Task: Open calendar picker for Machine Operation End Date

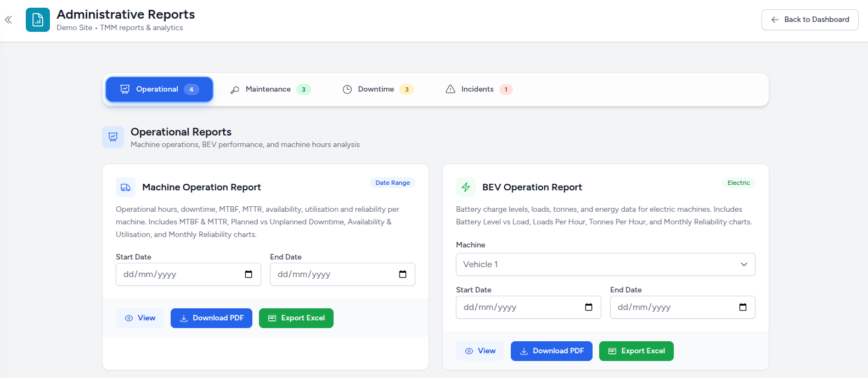Action: [x=403, y=274]
